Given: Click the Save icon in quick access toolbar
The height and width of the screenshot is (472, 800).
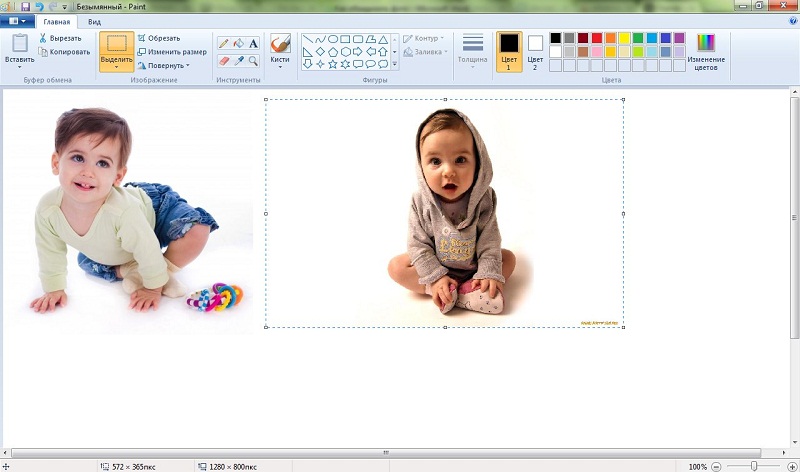Looking at the screenshot, I should pyautogui.click(x=25, y=6).
